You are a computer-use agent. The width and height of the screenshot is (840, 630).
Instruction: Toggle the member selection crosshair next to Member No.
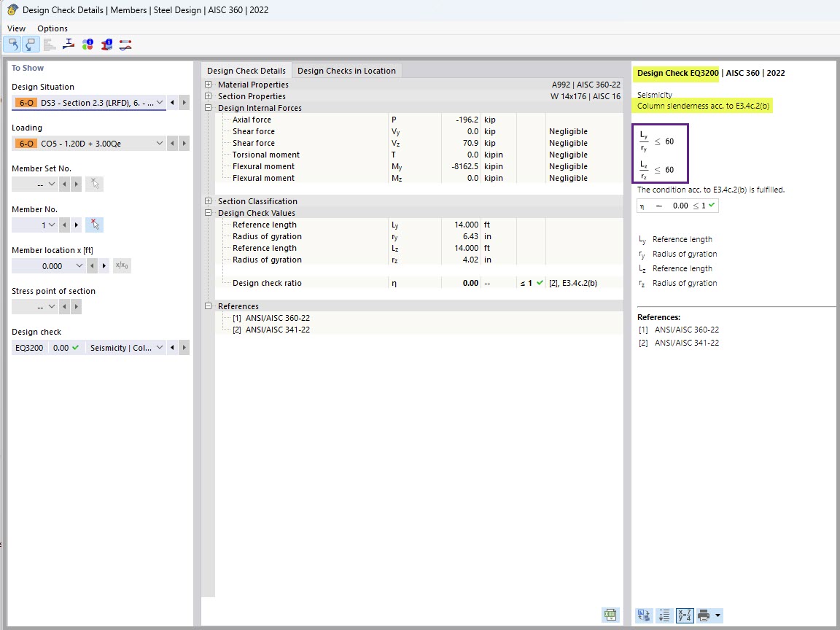[94, 225]
